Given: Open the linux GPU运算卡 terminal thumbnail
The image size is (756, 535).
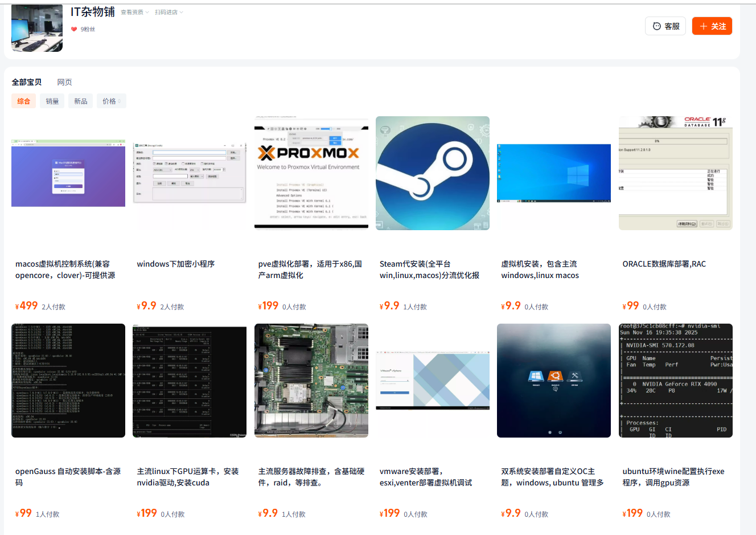Looking at the screenshot, I should click(190, 381).
